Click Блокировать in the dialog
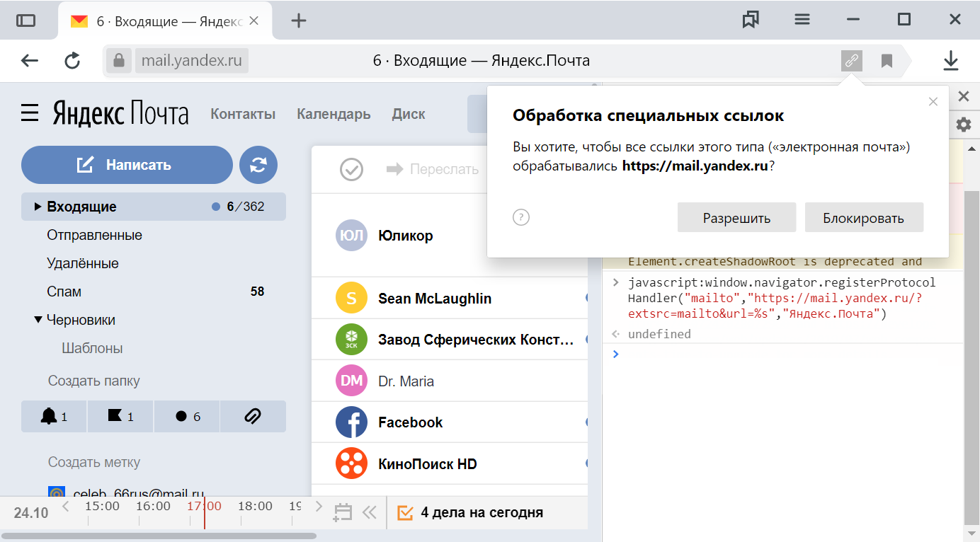The image size is (980, 542). tap(864, 218)
